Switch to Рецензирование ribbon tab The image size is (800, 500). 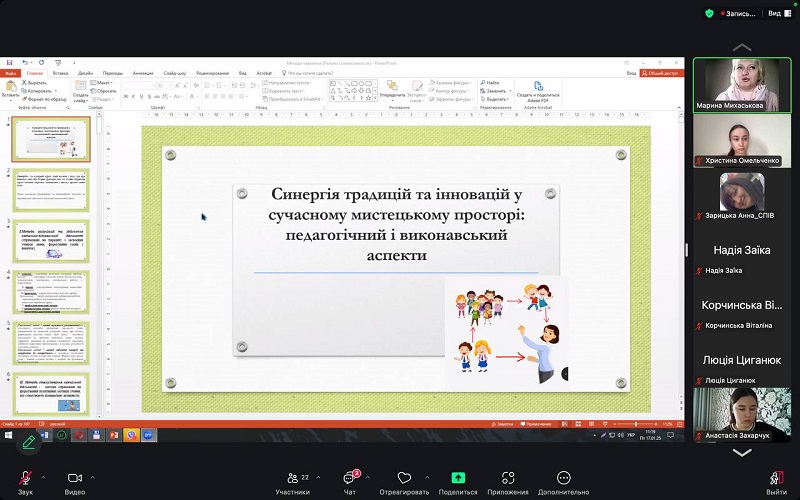[x=212, y=73]
